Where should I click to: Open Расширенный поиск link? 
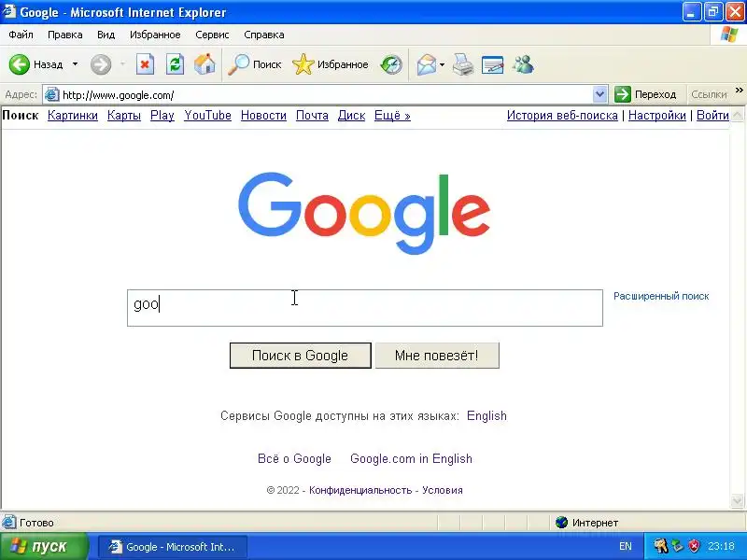click(x=661, y=296)
